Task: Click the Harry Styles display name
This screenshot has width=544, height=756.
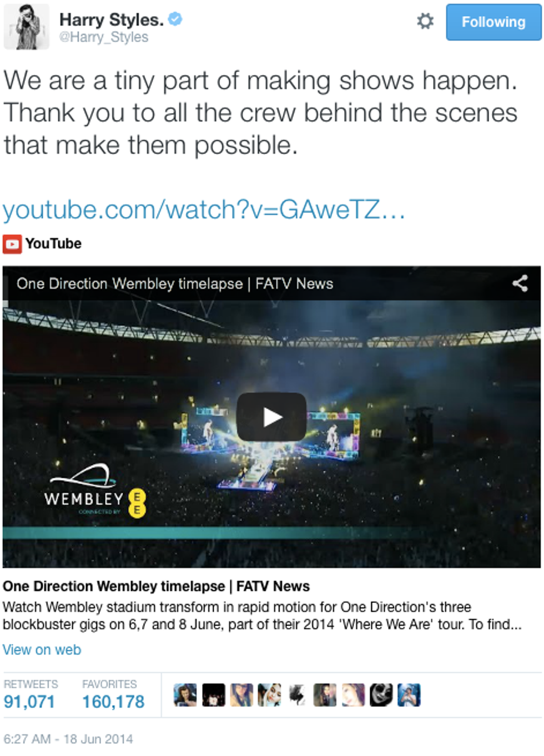Action: tap(112, 19)
